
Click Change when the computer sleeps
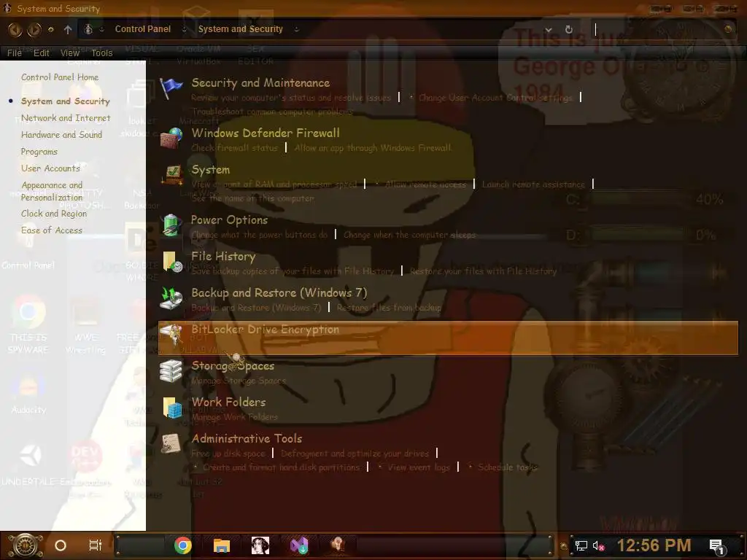[x=409, y=235]
